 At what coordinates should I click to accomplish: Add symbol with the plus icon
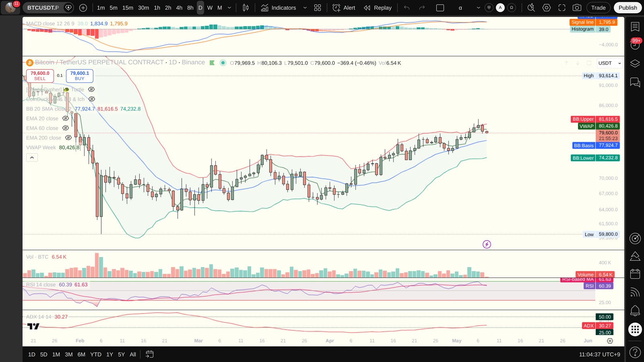83,8
